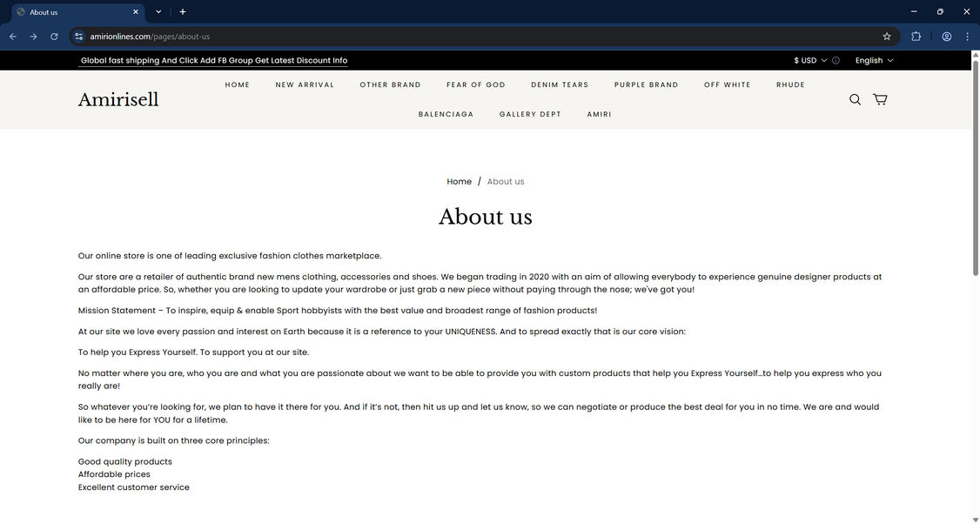
Task: Open the DENIM TEARS menu item
Action: coord(560,84)
